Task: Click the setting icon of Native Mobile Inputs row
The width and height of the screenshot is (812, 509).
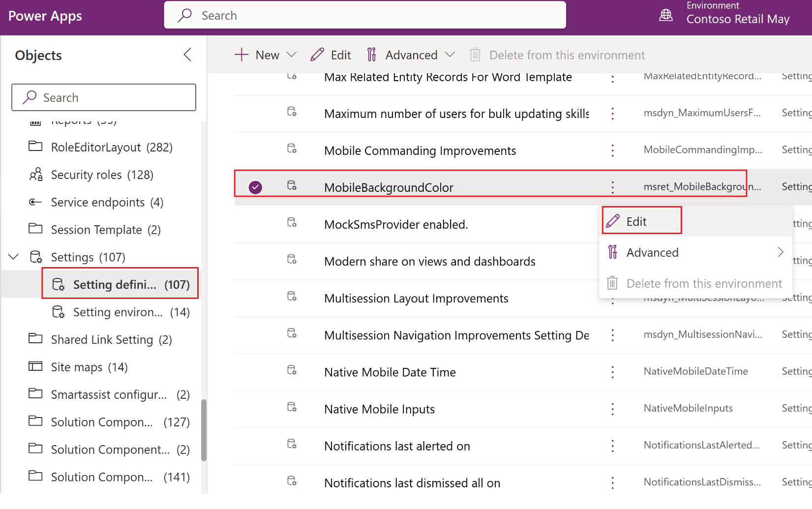Action: tap(292, 407)
